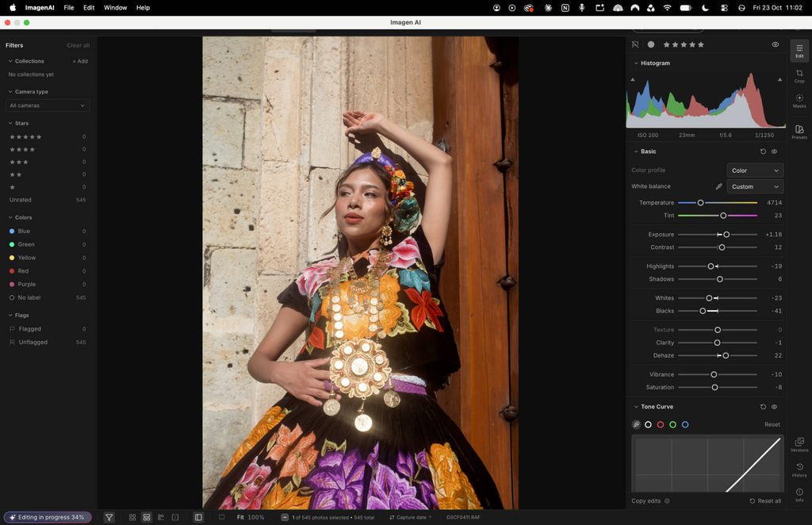
Task: Open the Info panel
Action: point(799,494)
